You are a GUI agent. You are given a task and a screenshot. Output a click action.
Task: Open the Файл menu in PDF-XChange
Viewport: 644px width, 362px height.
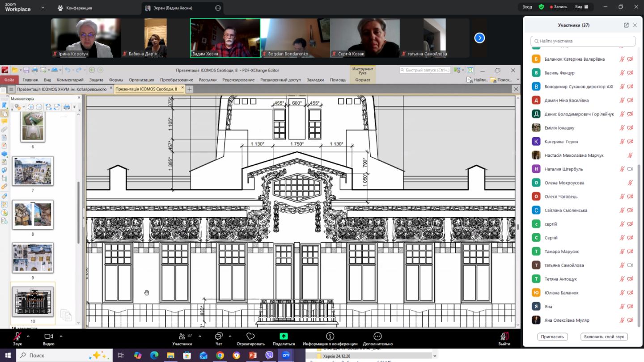(x=9, y=80)
